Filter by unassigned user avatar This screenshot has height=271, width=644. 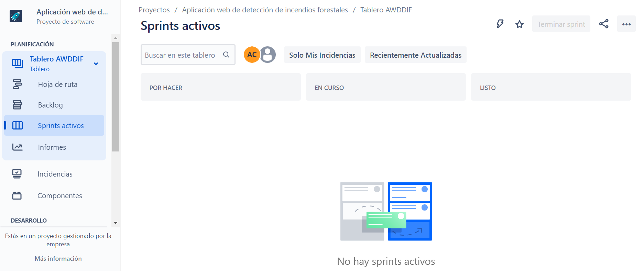268,55
